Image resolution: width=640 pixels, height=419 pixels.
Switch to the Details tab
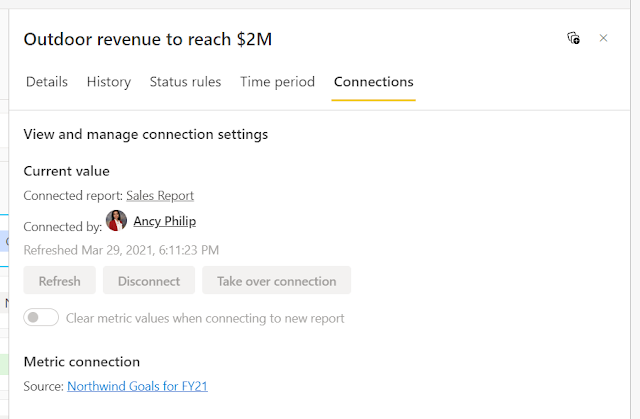[47, 82]
